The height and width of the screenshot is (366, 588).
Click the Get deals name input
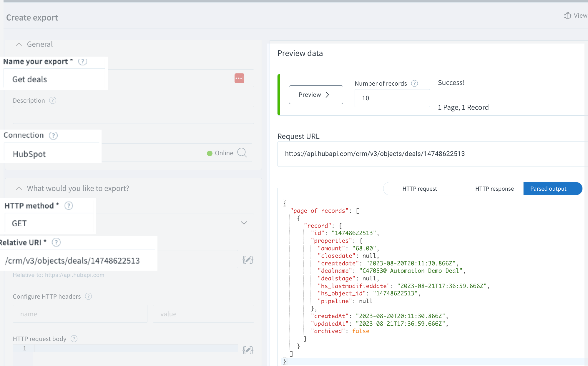click(x=128, y=79)
